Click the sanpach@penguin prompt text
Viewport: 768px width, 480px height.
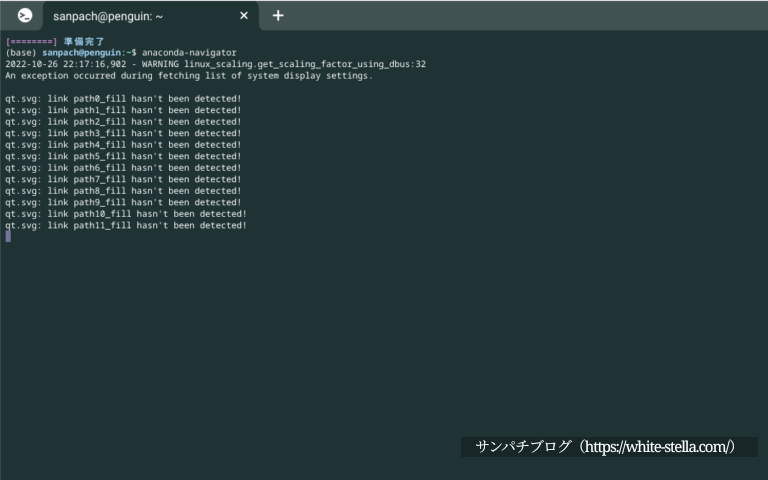[x=81, y=52]
